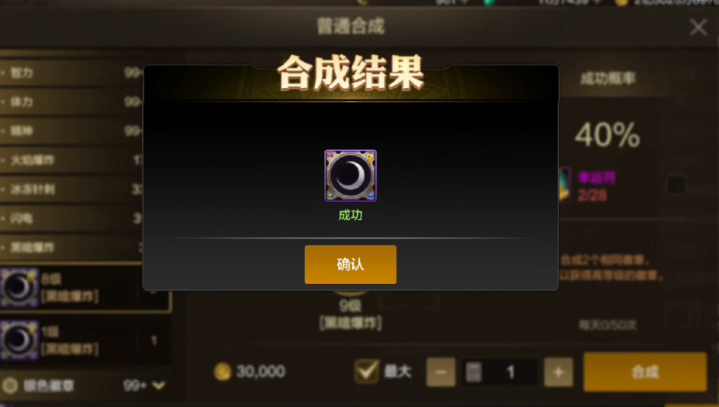Screen dimensions: 719x407
Task: Click the gold coin icon next to 30,000
Action: [x=222, y=371]
